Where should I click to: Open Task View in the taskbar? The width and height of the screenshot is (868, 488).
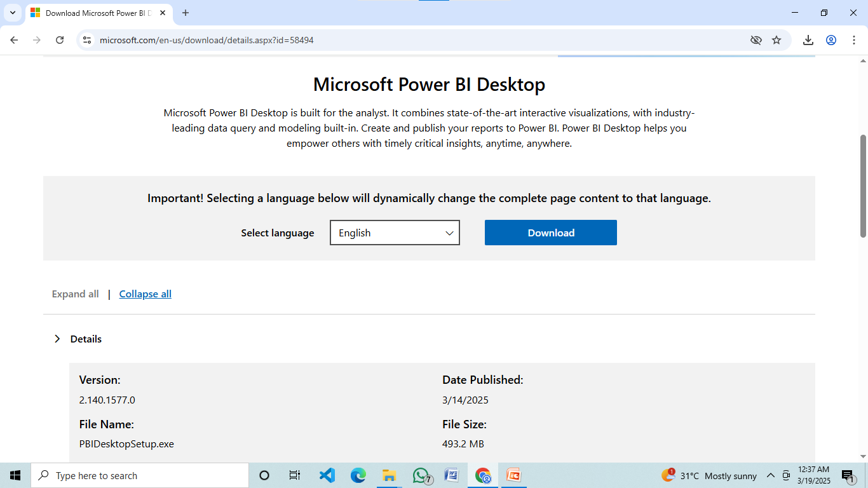point(295,475)
